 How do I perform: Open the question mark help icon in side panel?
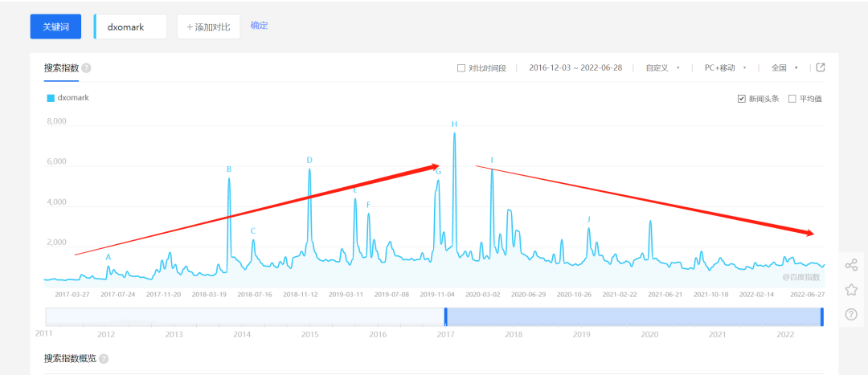point(851,315)
